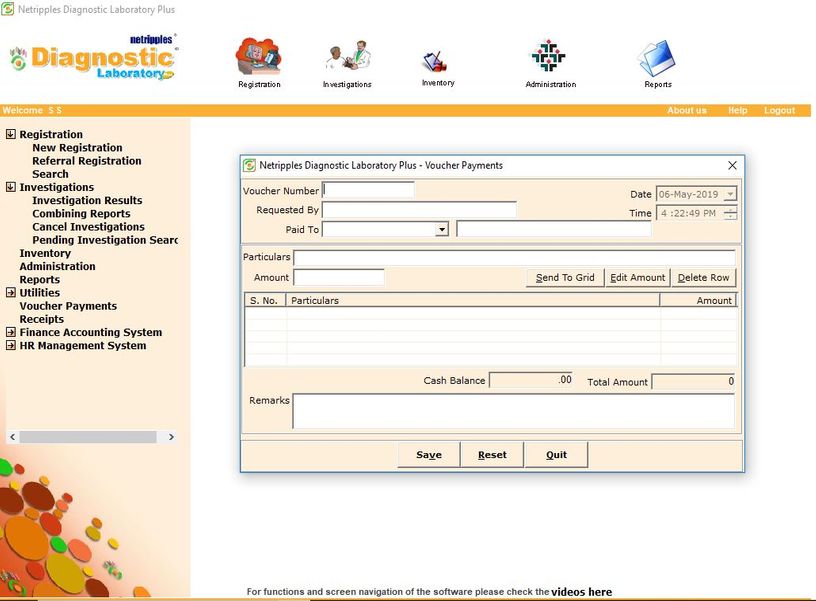816x601 pixels.
Task: Select Administration in the sidebar tree
Action: tap(57, 266)
